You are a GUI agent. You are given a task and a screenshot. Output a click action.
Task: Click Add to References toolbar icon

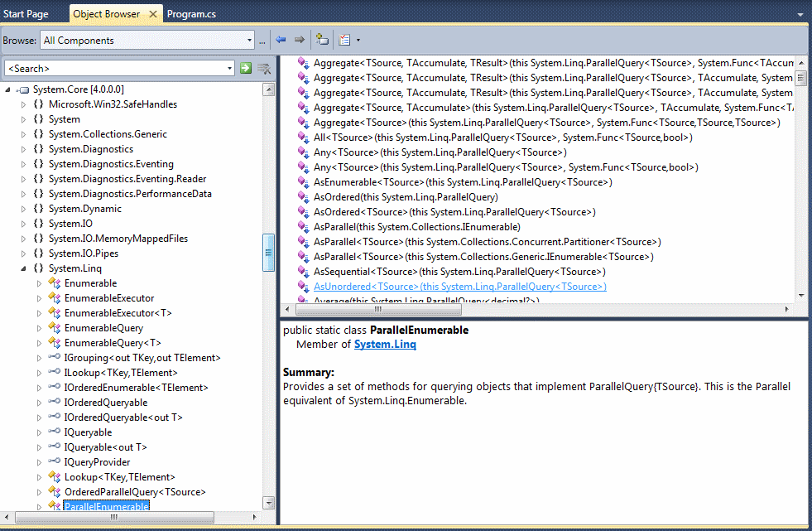pyautogui.click(x=323, y=40)
